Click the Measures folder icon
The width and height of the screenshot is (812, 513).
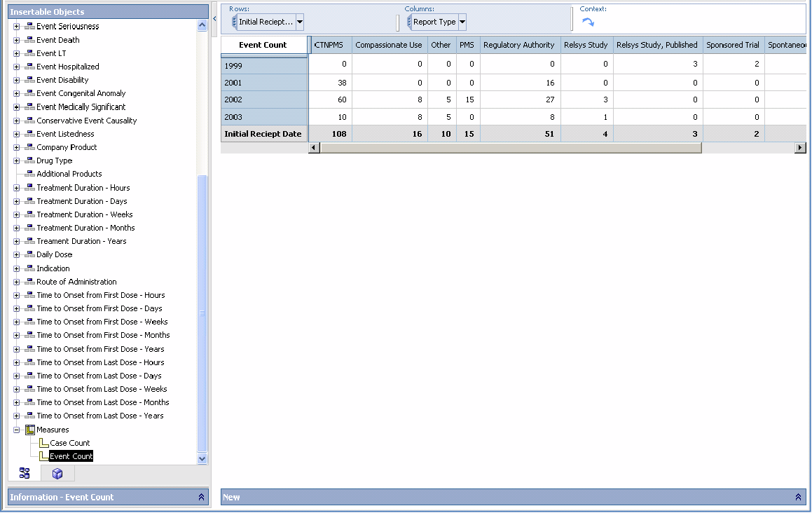coord(30,430)
